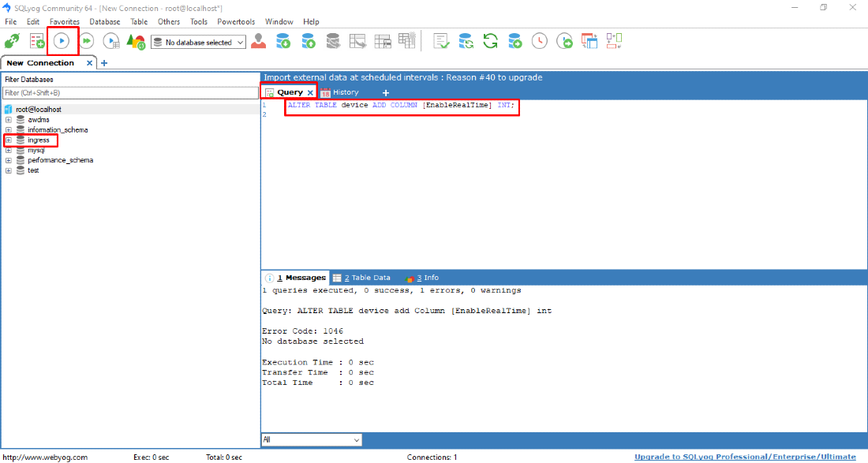This screenshot has height=463, width=868.
Task: Click the orange clock scheduler icon
Action: pos(540,41)
